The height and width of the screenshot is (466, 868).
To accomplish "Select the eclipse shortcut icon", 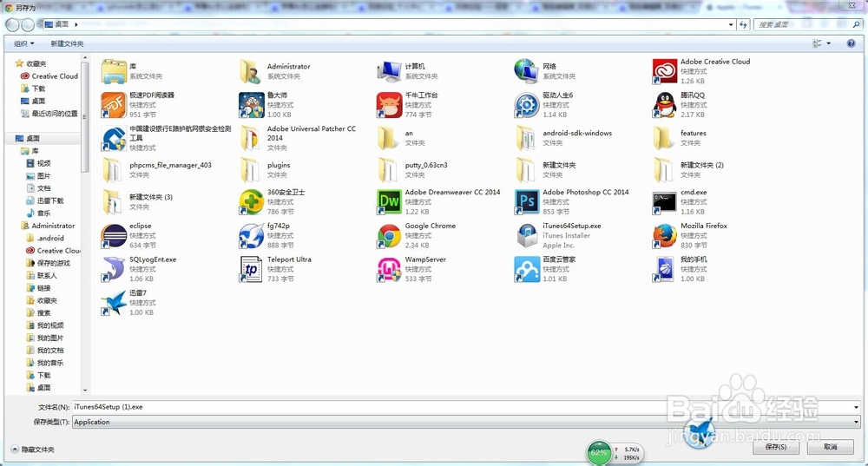I will [114, 235].
